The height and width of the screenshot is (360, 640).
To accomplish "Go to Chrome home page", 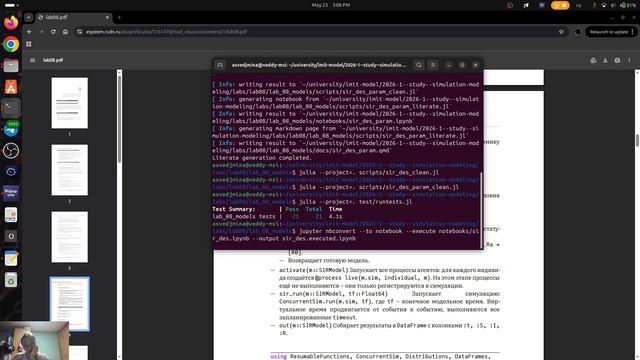I will [65, 31].
